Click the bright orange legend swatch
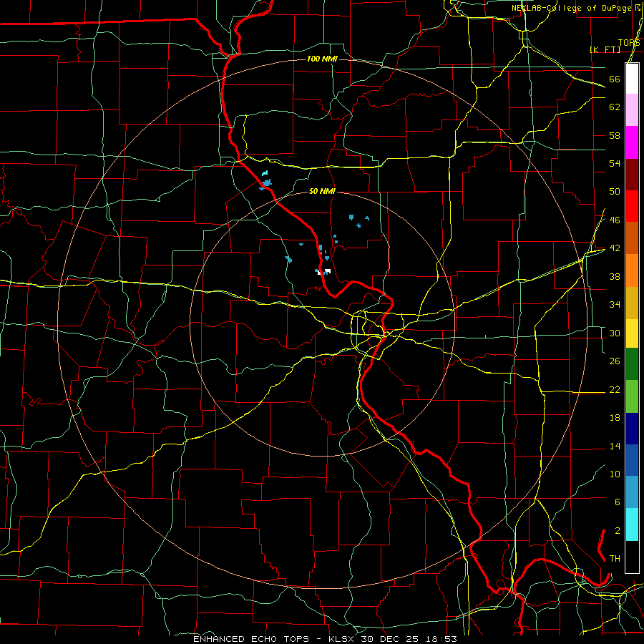Viewport: 644px width, 644px height. pyautogui.click(x=632, y=270)
